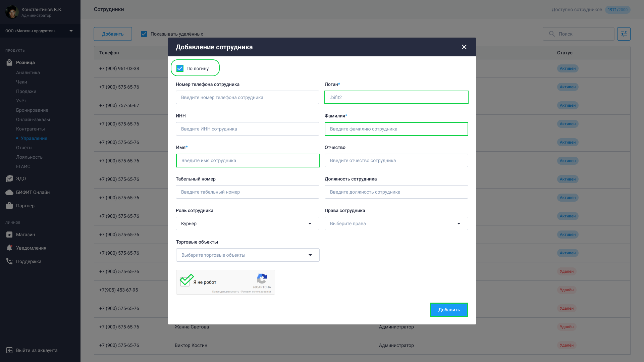This screenshot has width=644, height=362.
Task: Open the table filter settings icon
Action: click(624, 34)
